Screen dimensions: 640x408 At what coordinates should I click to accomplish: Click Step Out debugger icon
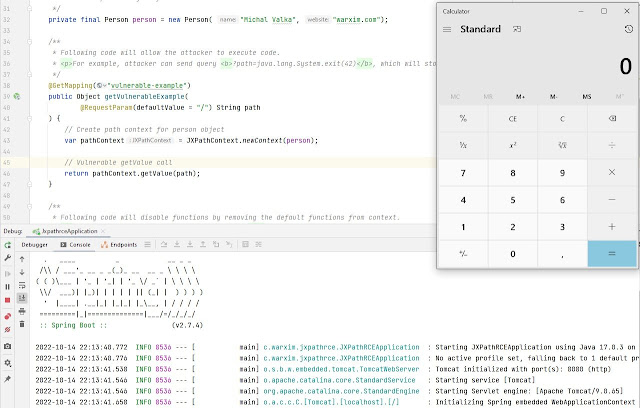click(x=203, y=244)
